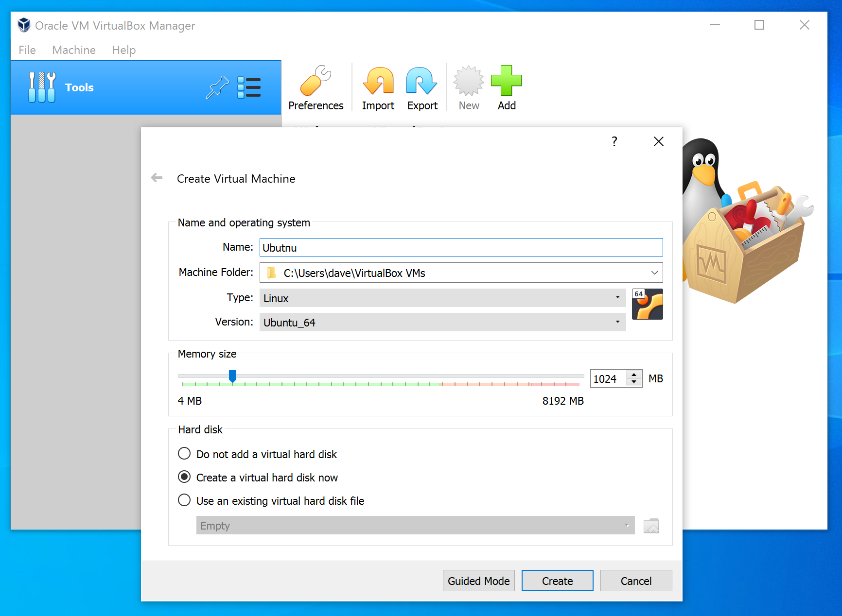Click the Ubuntu 64-bit OS type icon
Screen dimensions: 842x616
647,304
